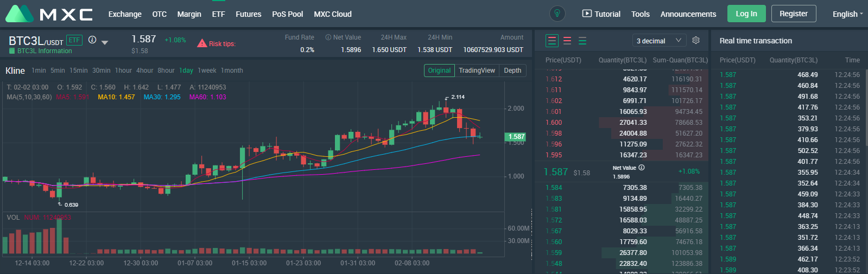Viewport: 868px width, 274px height.
Task: Click the Register button
Action: click(794, 14)
